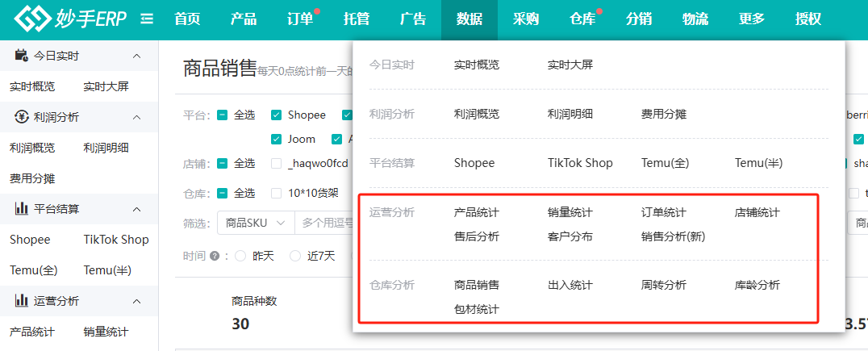
Task: Open the 物流 top menu
Action: tap(695, 19)
